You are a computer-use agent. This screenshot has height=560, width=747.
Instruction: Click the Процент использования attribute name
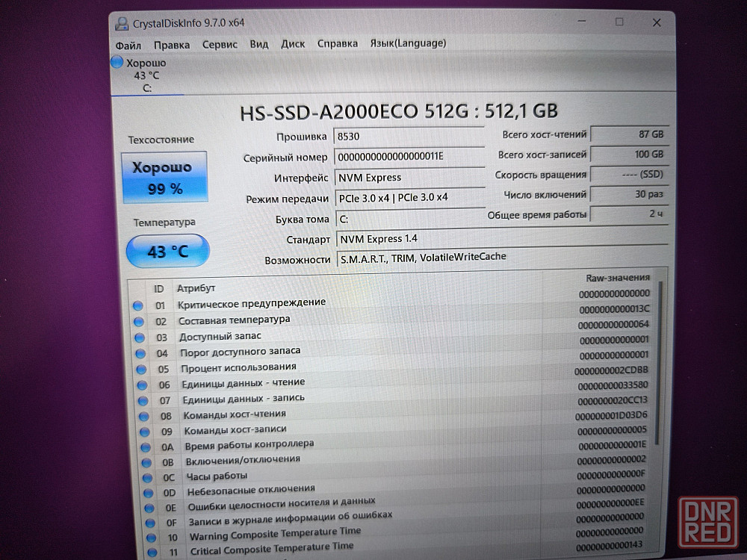coord(238,367)
